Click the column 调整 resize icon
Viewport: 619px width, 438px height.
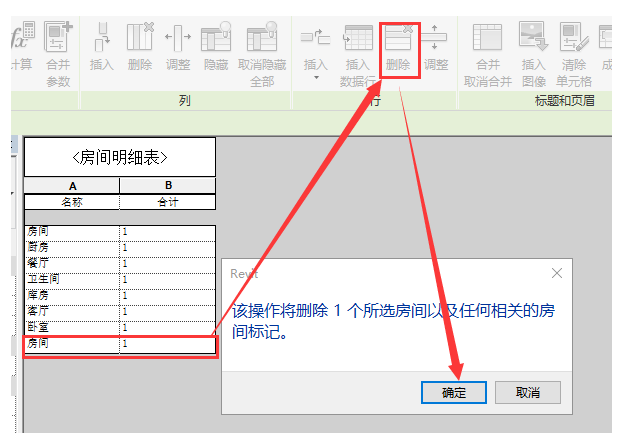[x=178, y=37]
